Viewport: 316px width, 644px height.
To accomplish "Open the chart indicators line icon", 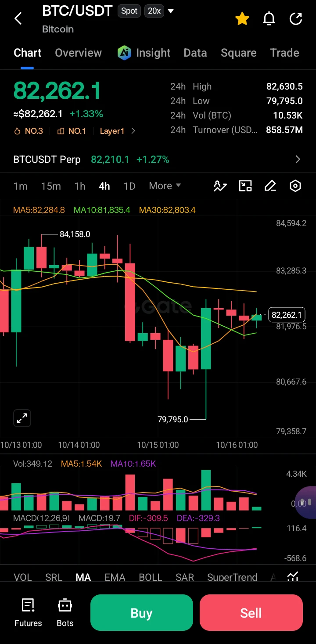I will (220, 186).
